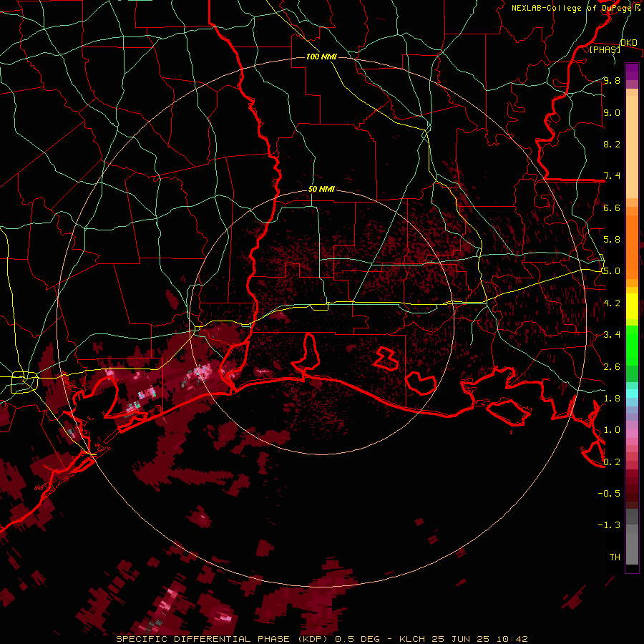Click the "10:42" timestamp in the caption
The width and height of the screenshot is (644, 644).
[513, 639]
